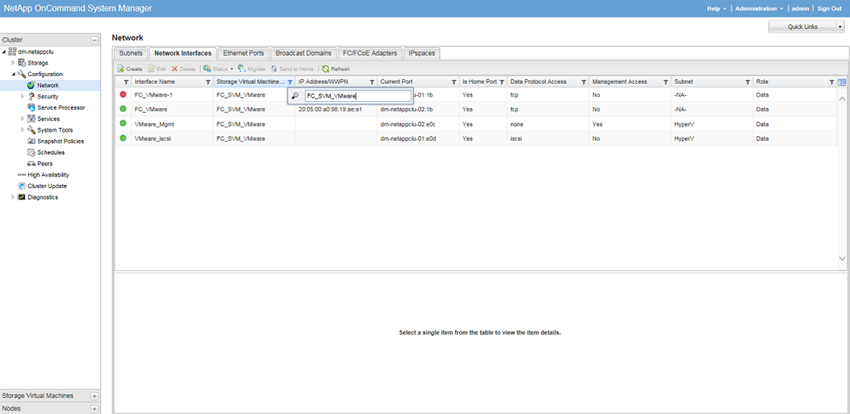Image resolution: width=850 pixels, height=414 pixels.
Task: Open the FC/FCoE Adapters tab
Action: pyautogui.click(x=370, y=53)
